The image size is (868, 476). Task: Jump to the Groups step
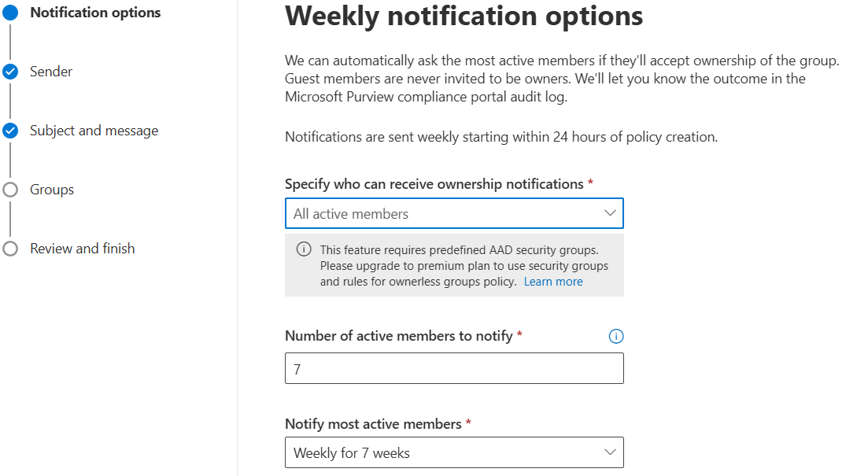tap(52, 190)
